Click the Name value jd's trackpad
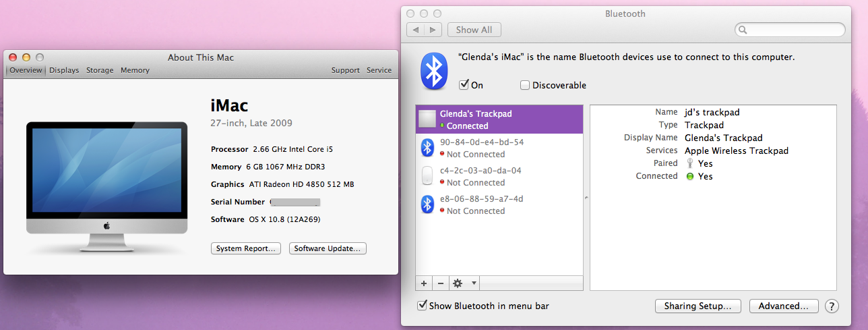This screenshot has width=868, height=330. [x=712, y=112]
